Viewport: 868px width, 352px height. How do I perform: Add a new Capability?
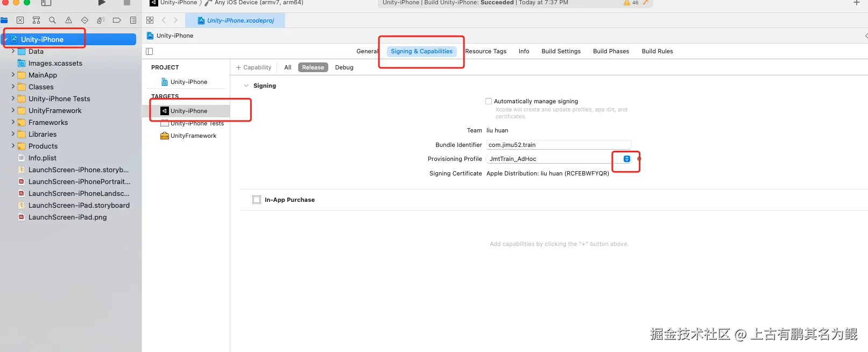(x=254, y=68)
